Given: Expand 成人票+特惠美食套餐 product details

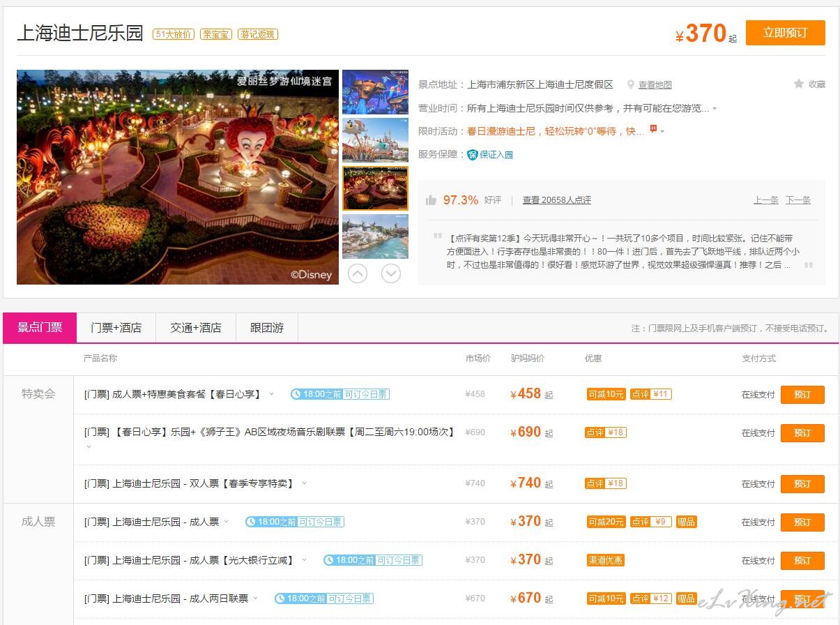Looking at the screenshot, I should [272, 394].
